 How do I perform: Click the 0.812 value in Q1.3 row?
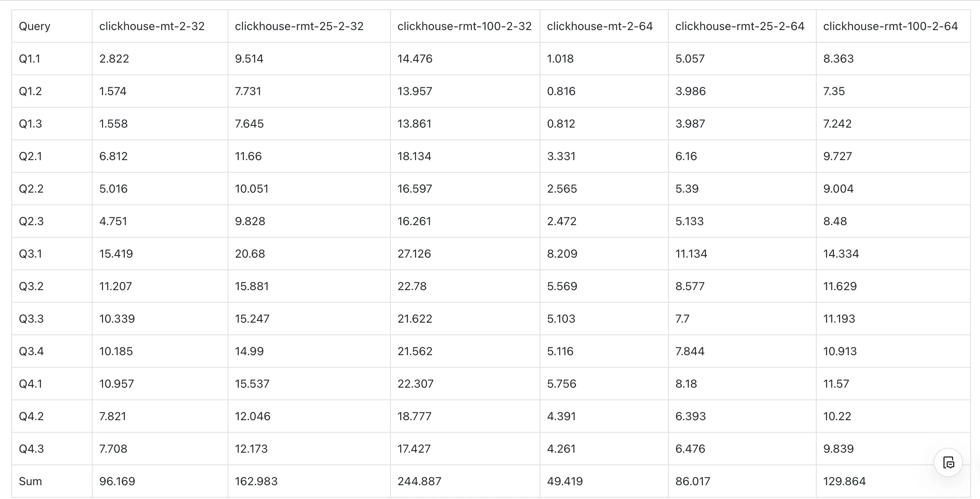pos(561,124)
